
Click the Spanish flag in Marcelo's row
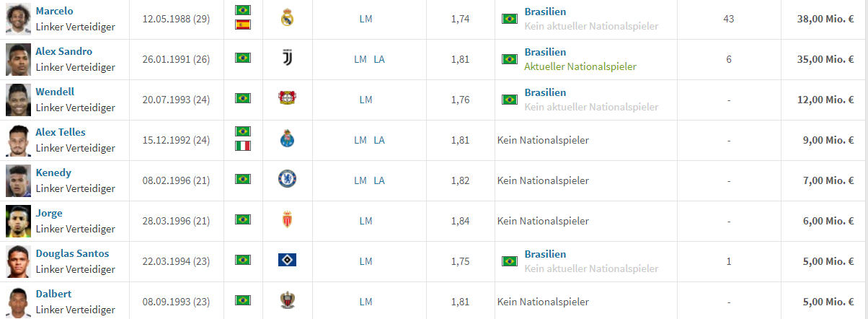[243, 25]
